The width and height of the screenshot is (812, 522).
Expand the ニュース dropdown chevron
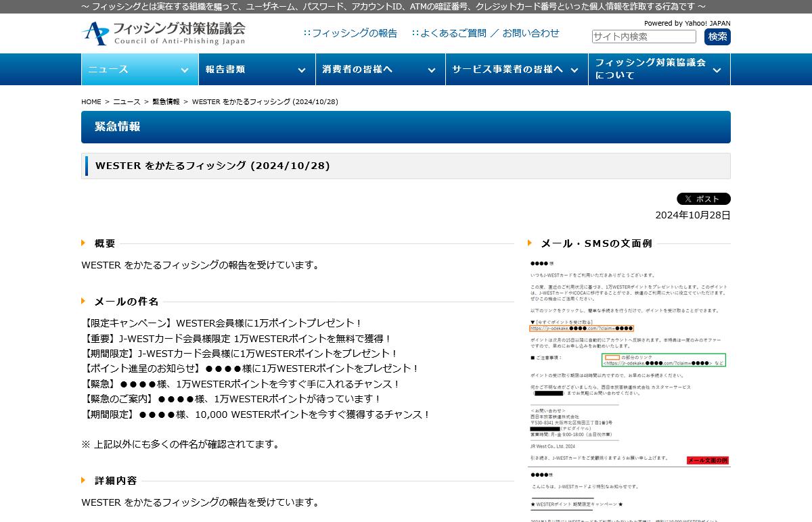pos(185,70)
